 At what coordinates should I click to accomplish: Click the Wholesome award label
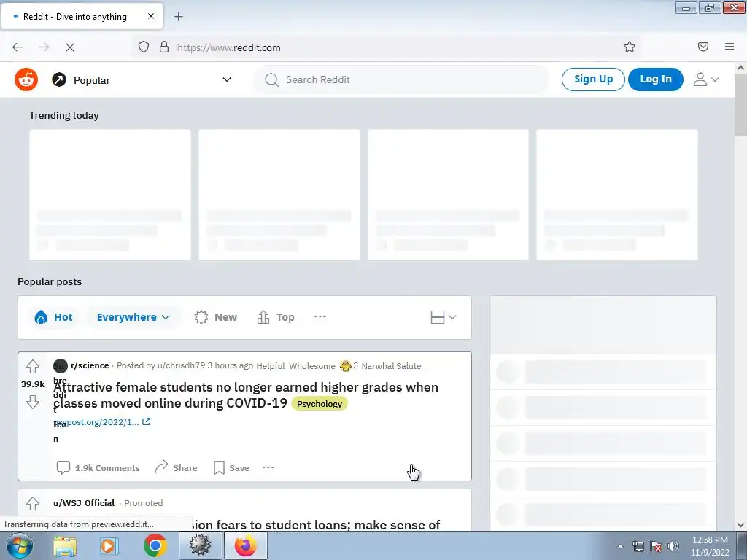click(312, 366)
